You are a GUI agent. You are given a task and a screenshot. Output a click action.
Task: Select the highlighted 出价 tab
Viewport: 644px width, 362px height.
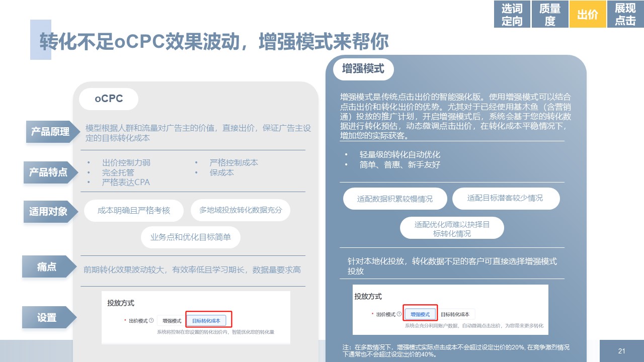tap(588, 15)
